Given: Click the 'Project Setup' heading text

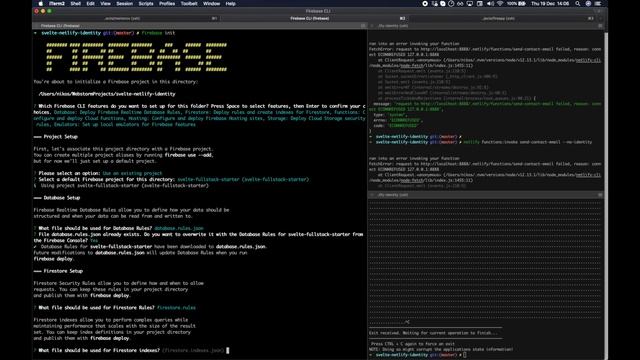Looking at the screenshot, I should 60,137.
